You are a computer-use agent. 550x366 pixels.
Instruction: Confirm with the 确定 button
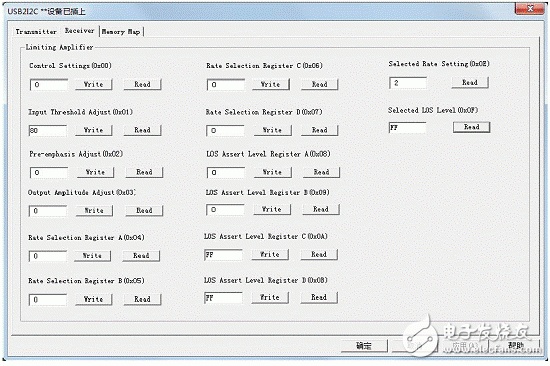[x=364, y=346]
